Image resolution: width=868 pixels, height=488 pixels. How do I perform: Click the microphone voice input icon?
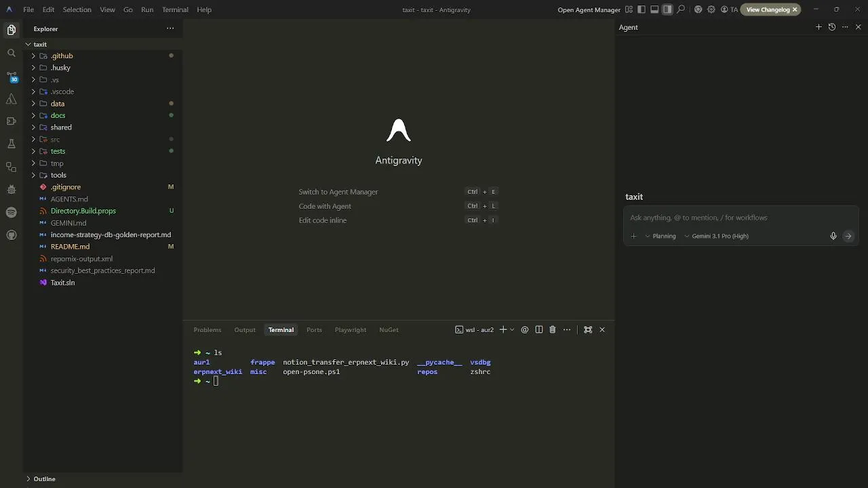(833, 236)
